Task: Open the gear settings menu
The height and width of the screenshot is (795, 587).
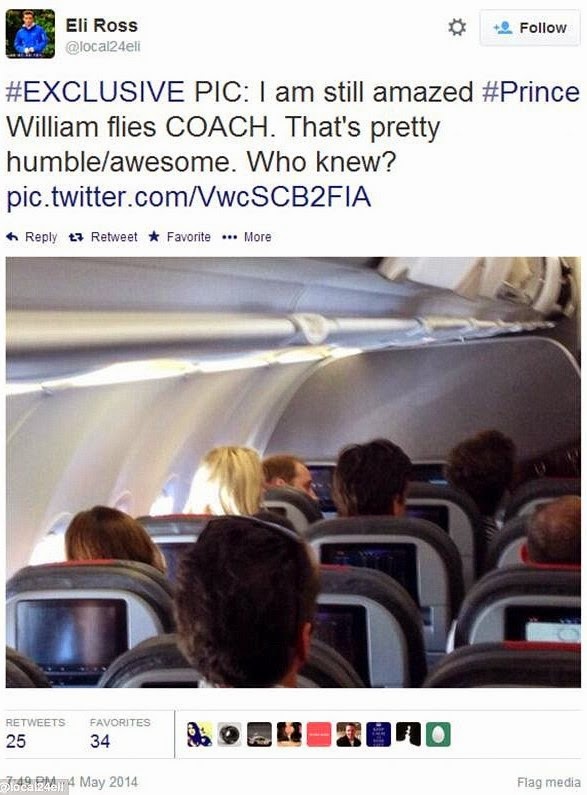Action: [x=457, y=27]
